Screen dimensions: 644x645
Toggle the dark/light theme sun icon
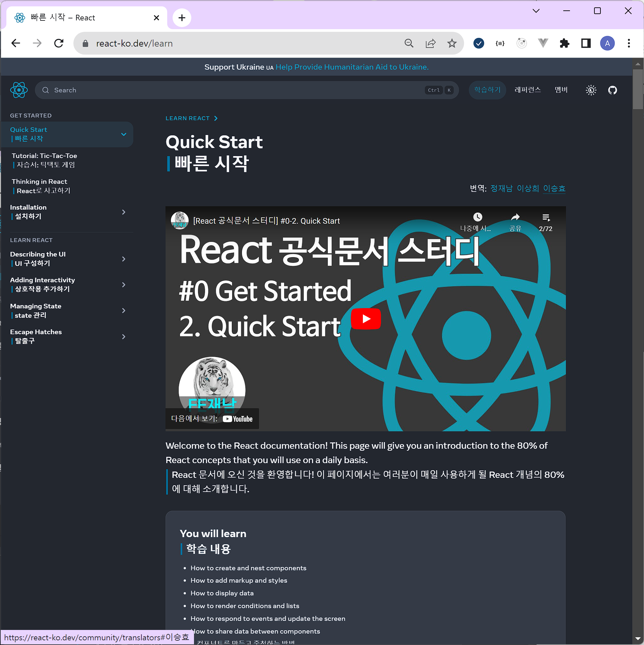(x=591, y=90)
